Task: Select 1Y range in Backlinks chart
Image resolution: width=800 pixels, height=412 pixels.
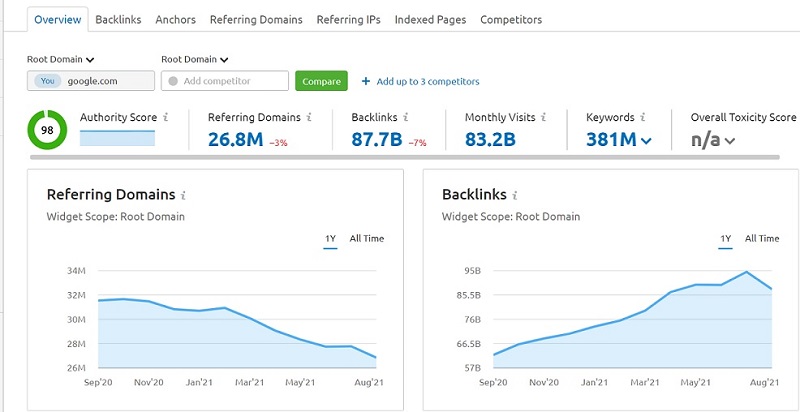Action: 726,239
